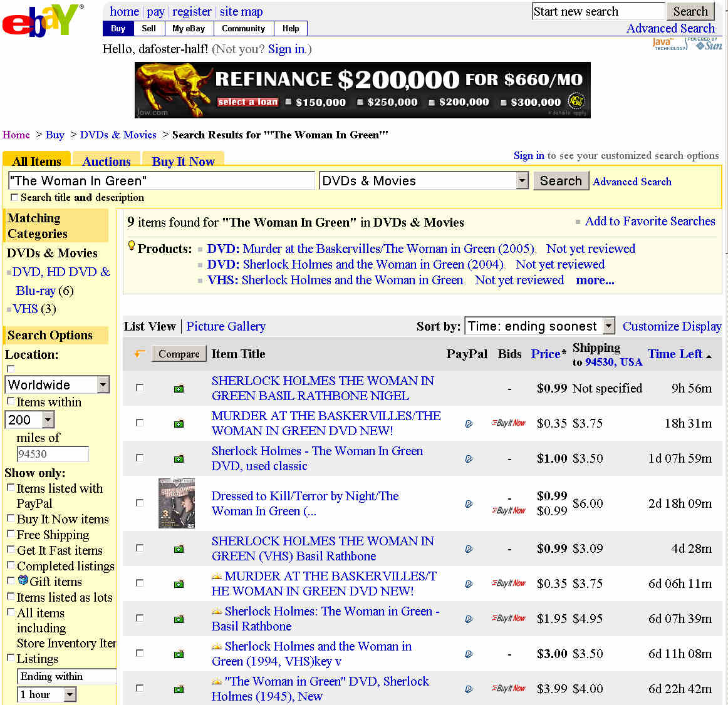728x705 pixels.
Task: Click camera icon for "The Woman in Green" DVD 1945 listing
Action: (x=179, y=690)
